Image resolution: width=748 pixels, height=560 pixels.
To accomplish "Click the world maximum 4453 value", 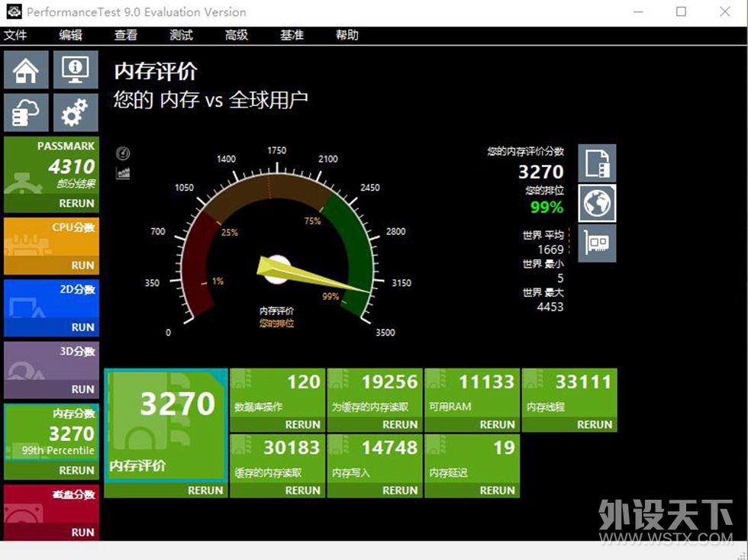I will click(550, 307).
